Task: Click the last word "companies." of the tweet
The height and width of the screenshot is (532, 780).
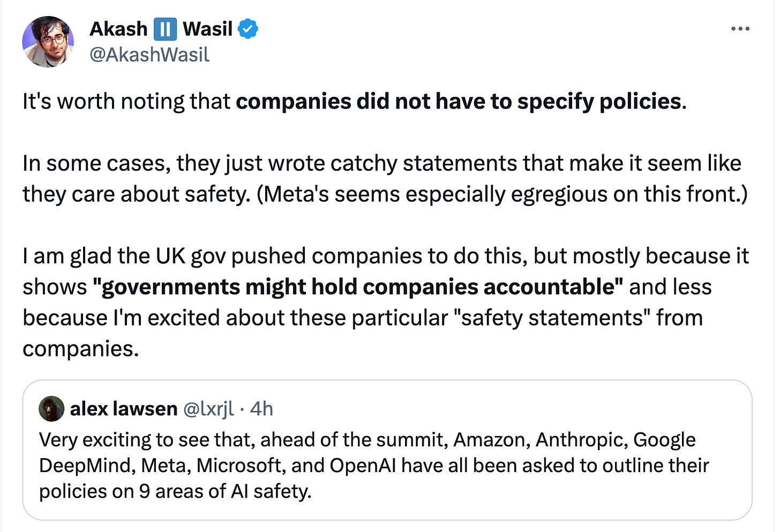Action: (81, 349)
